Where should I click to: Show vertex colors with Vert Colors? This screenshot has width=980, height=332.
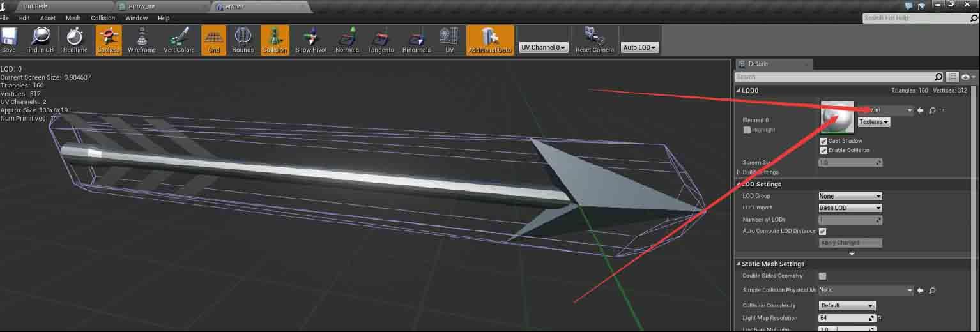click(x=179, y=40)
